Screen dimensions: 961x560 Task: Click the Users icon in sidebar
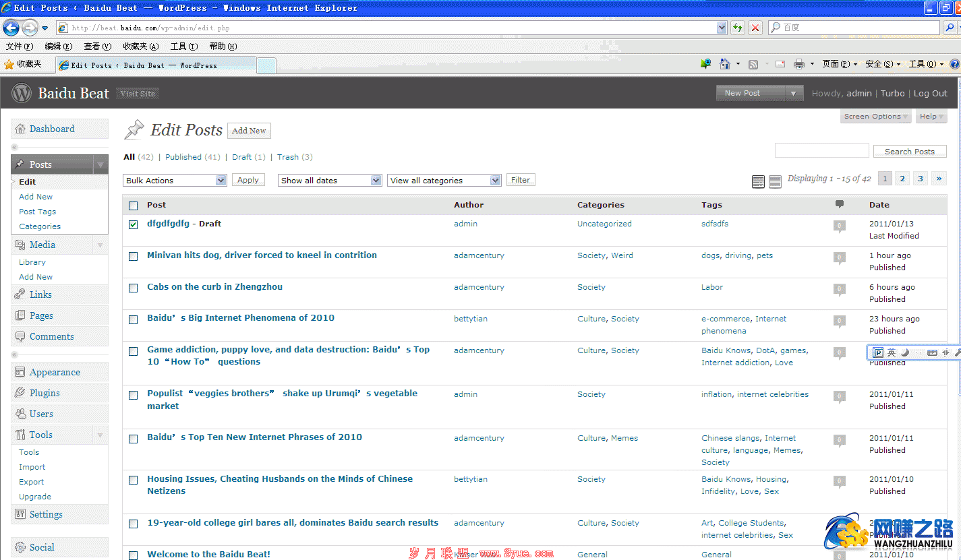coord(20,414)
